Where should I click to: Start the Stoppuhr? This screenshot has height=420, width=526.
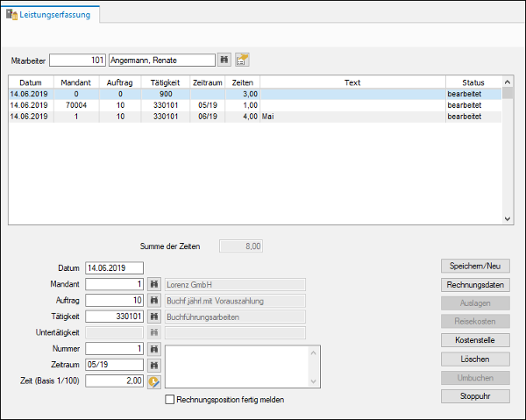[475, 396]
